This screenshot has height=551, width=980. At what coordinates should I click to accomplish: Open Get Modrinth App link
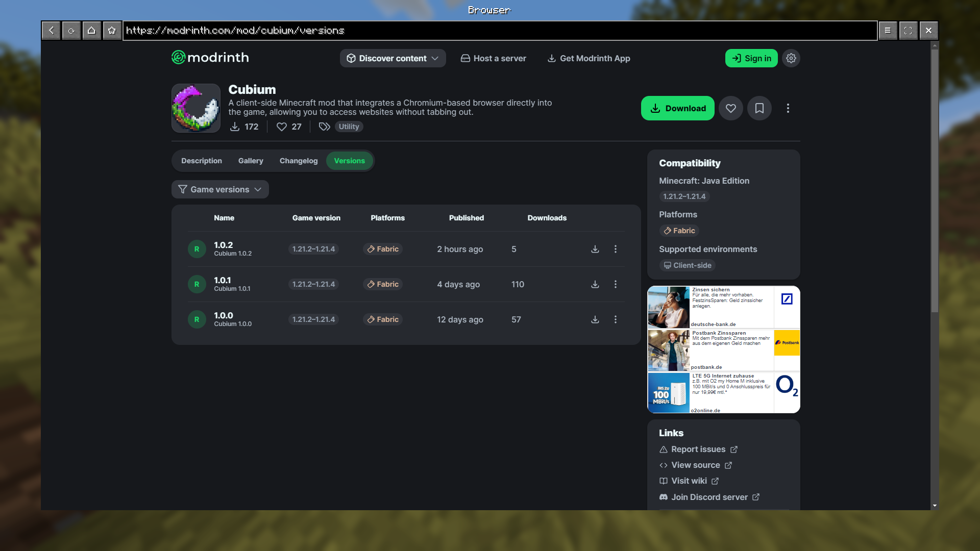[589, 58]
